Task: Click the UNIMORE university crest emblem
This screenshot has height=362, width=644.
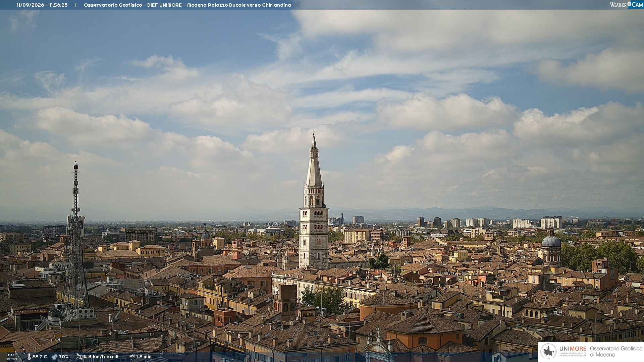Action: pyautogui.click(x=548, y=352)
